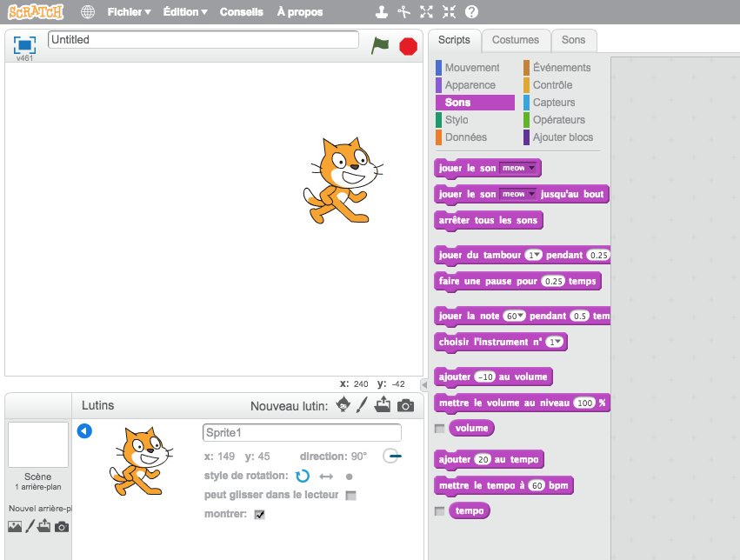Upload sprite from file
The height and width of the screenshot is (560, 740).
pyautogui.click(x=383, y=404)
